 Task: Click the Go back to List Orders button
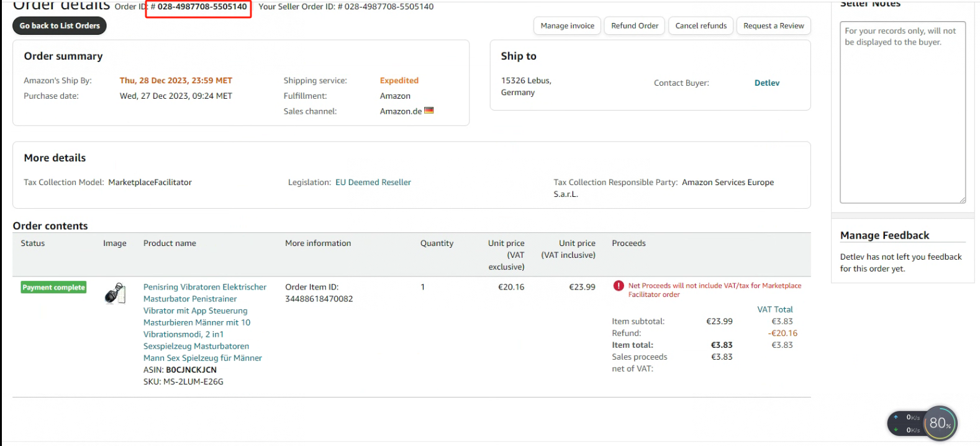[x=60, y=25]
